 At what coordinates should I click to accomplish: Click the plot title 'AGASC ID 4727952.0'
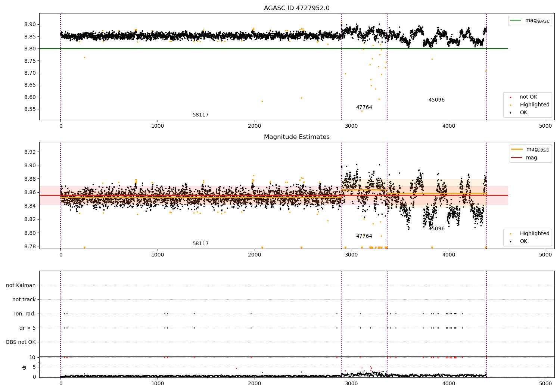pyautogui.click(x=296, y=8)
